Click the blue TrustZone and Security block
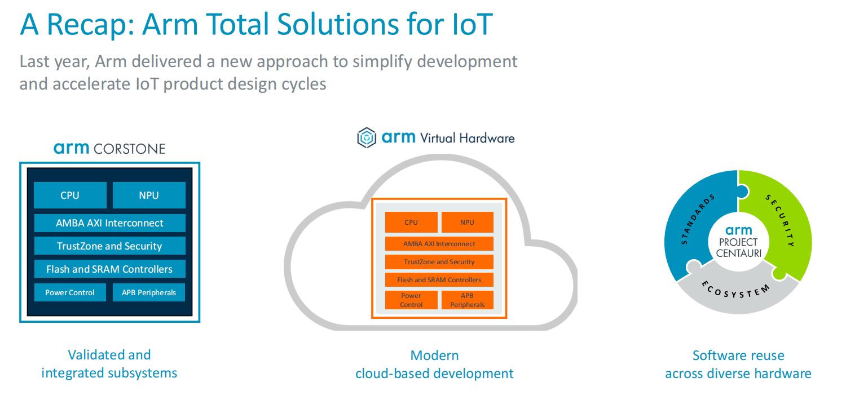The height and width of the screenshot is (409, 868). tap(109, 246)
